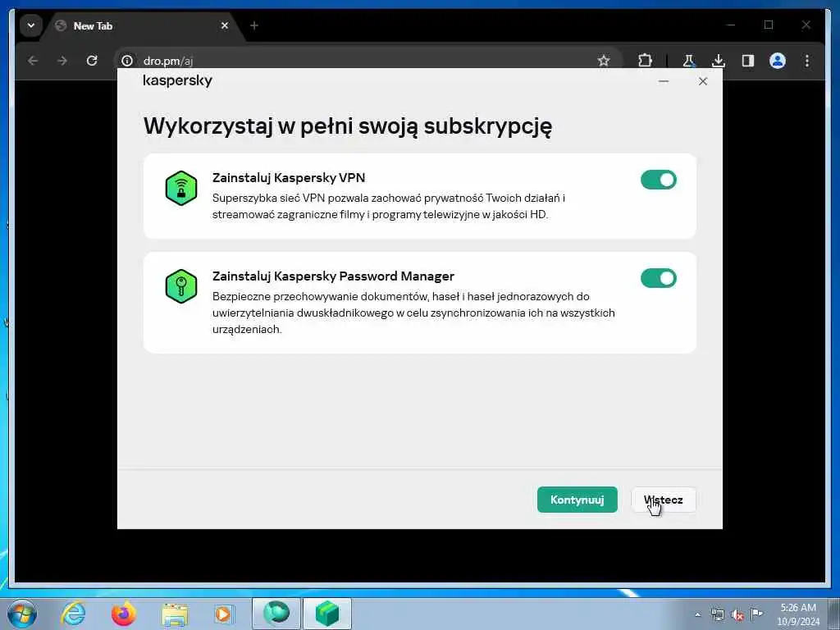Open Chrome downloads

[x=719, y=61]
